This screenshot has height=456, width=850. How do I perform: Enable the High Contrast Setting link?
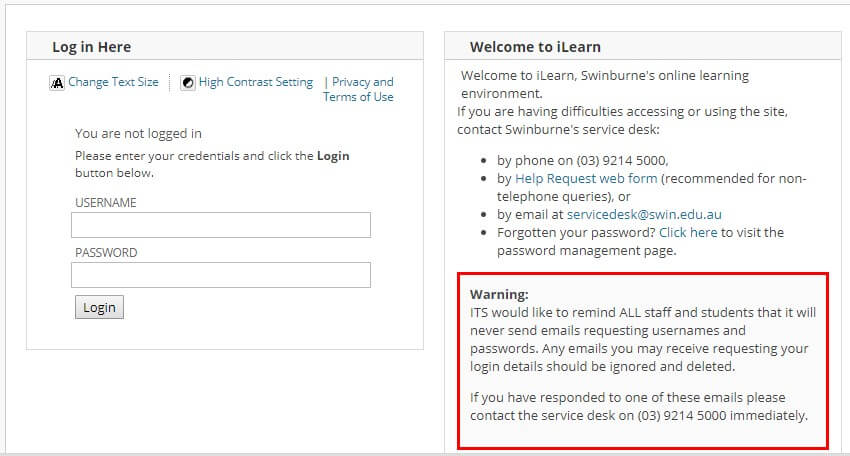click(x=256, y=82)
